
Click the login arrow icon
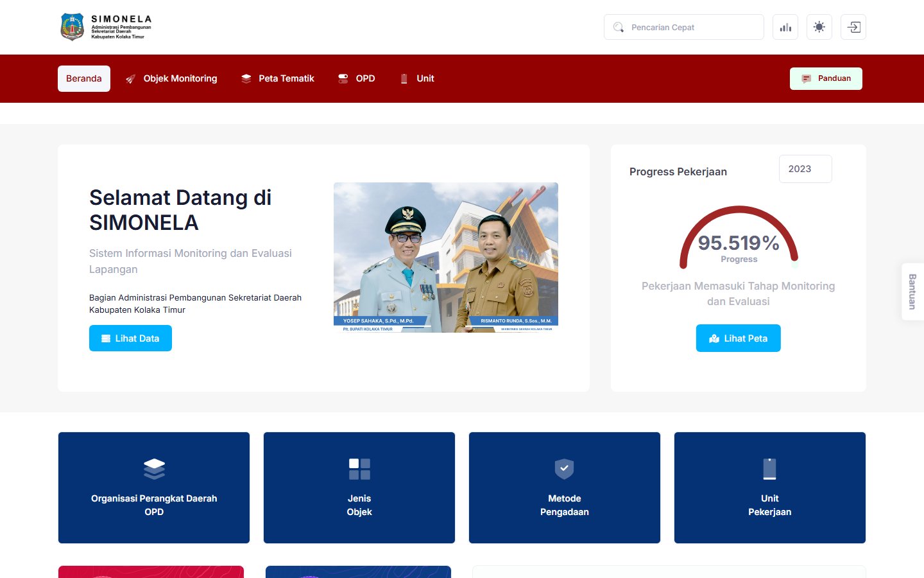(853, 27)
